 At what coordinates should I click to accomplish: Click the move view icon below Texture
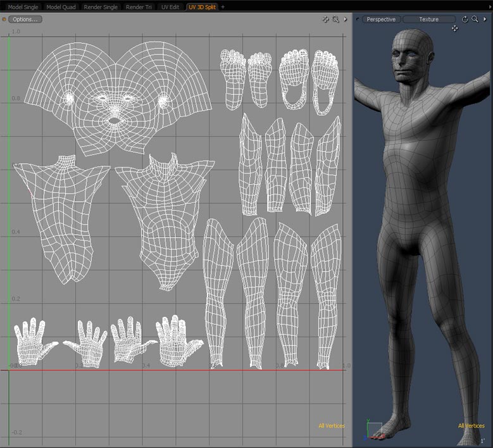coord(455,28)
